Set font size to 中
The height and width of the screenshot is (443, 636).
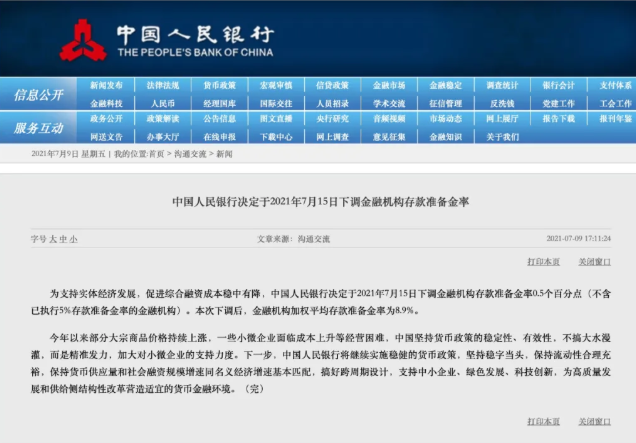[63, 239]
